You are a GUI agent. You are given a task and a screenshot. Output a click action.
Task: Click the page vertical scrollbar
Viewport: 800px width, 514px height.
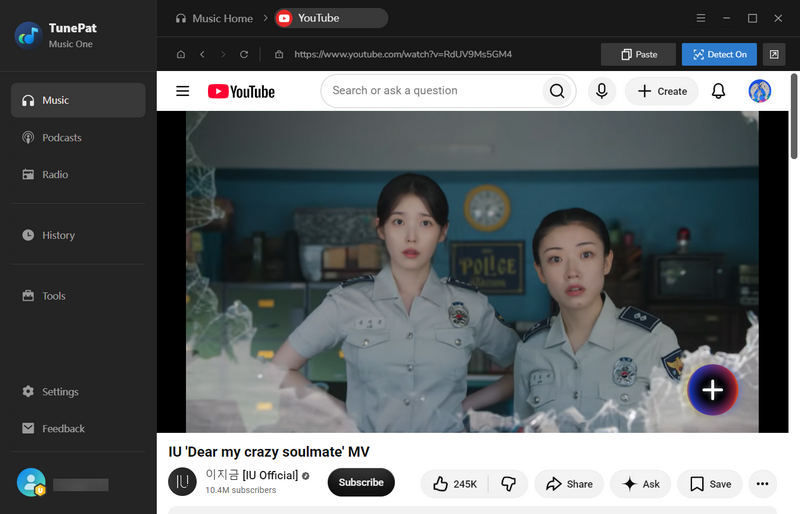coord(794,116)
